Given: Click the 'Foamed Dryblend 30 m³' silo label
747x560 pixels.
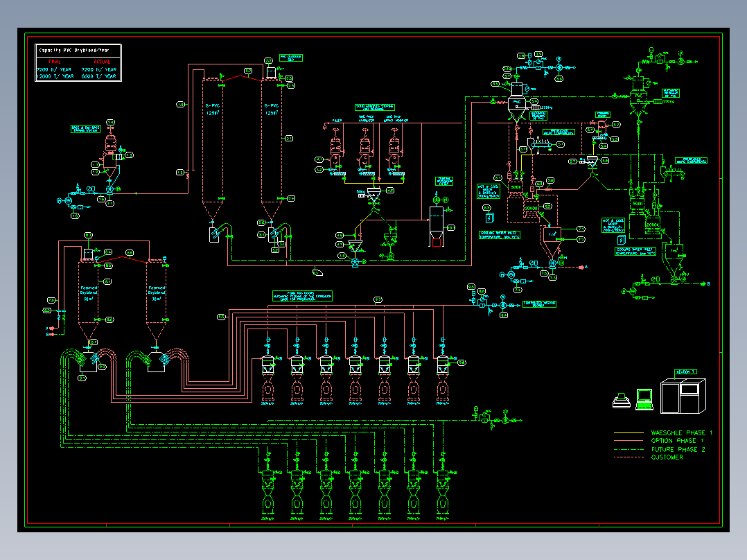Looking at the screenshot, I should point(157,294).
